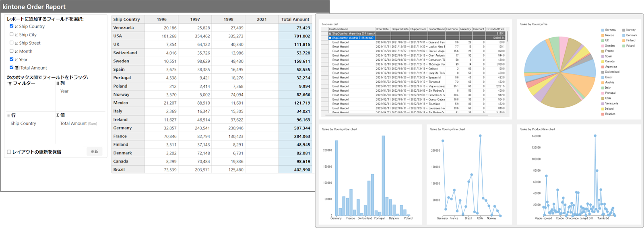
Task: Click the ExtendedPrice column header
Action: tap(495, 29)
